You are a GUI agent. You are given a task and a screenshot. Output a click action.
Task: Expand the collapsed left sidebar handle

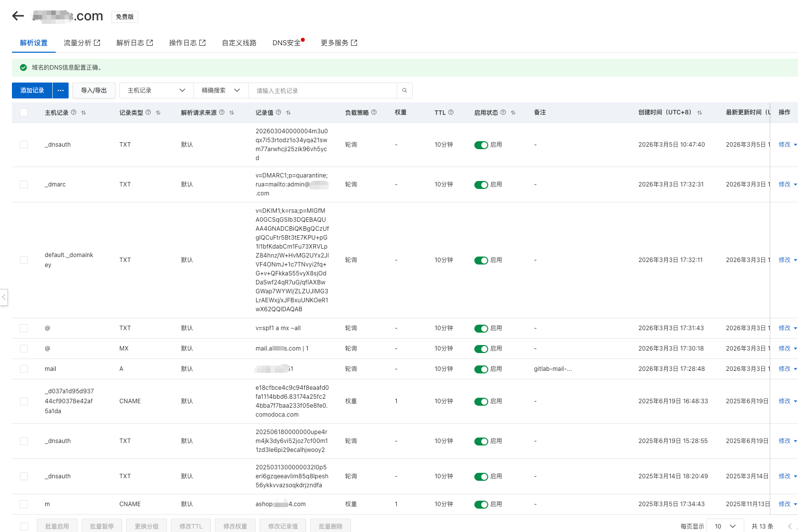click(4, 297)
